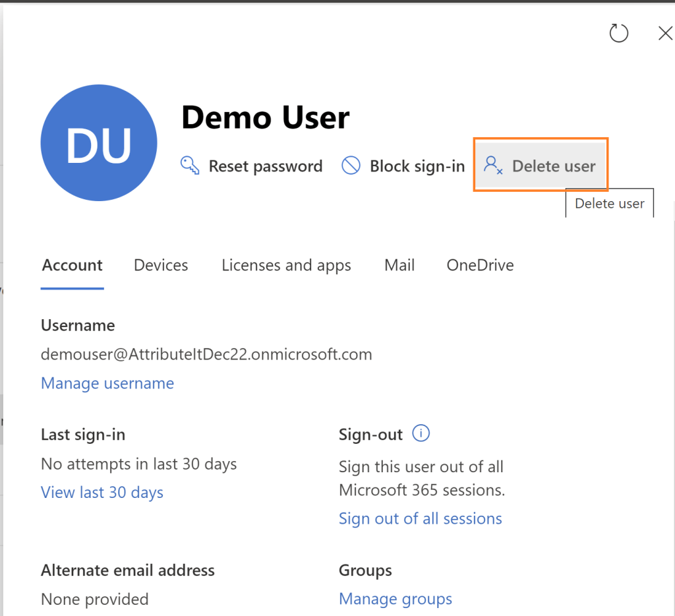675x616 pixels.
Task: Click the None provided alternate email text
Action: tap(94, 599)
